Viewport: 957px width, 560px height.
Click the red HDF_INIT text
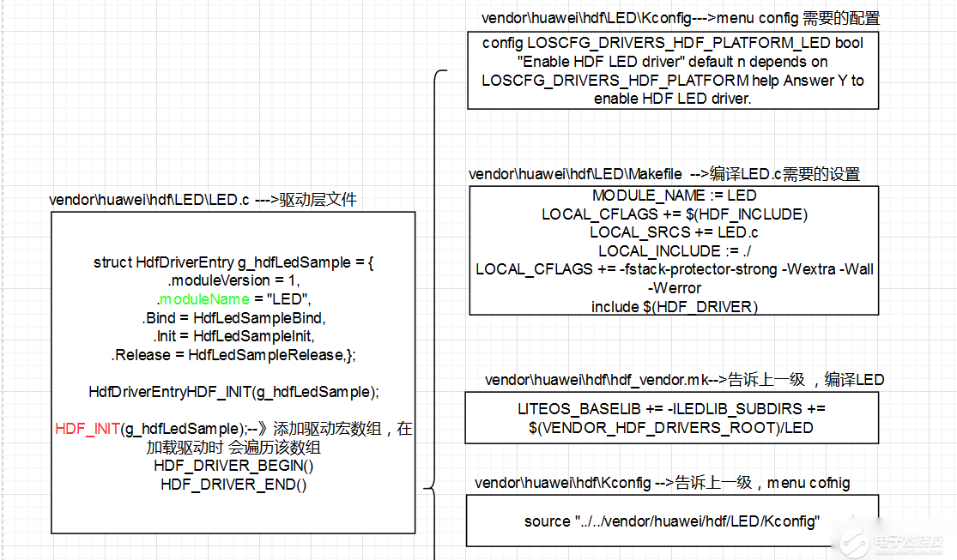tap(86, 429)
